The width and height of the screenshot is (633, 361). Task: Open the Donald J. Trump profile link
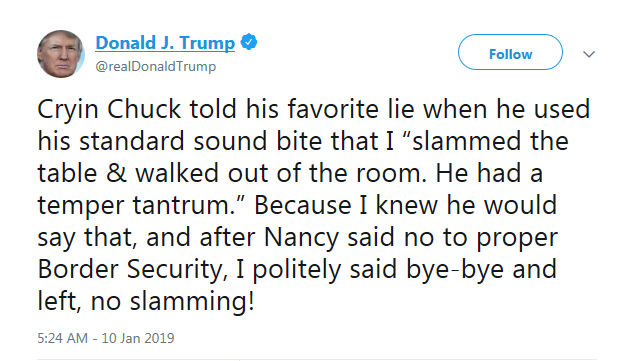pyautogui.click(x=165, y=43)
